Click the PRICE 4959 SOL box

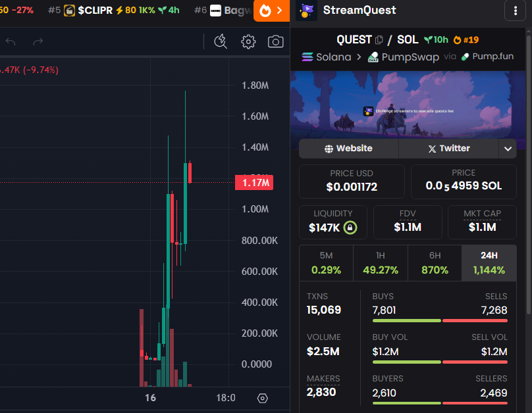click(464, 182)
